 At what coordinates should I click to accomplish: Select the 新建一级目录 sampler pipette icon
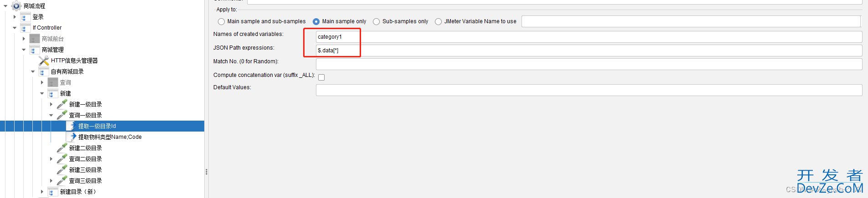pyautogui.click(x=62, y=104)
